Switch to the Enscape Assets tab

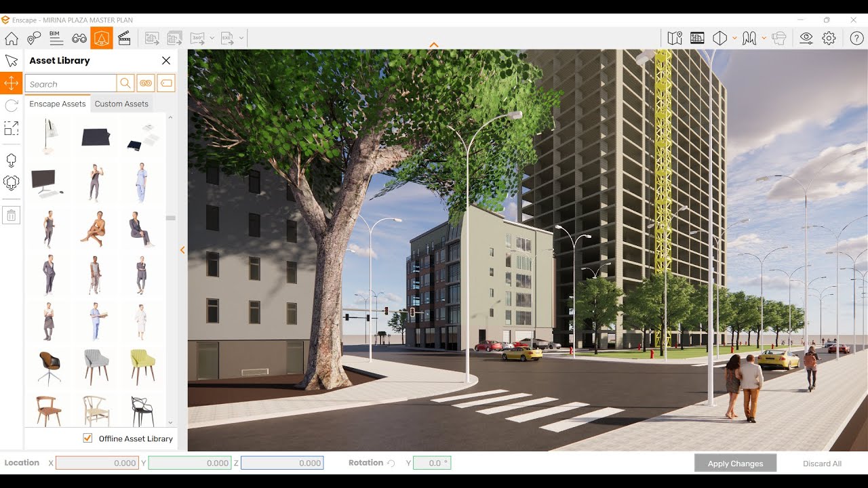coord(58,104)
